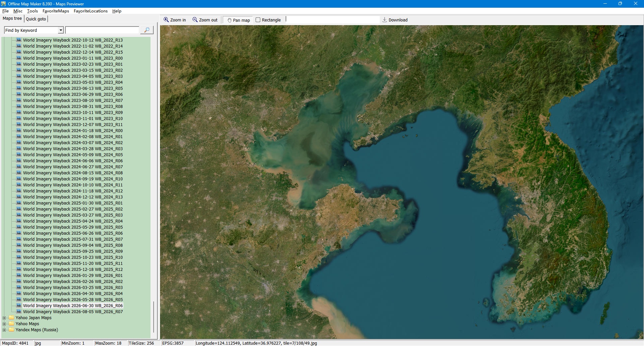Select World Imagery Wayback 2026-06-30 WB_2026_R06
The height and width of the screenshot is (346, 644).
(x=73, y=305)
